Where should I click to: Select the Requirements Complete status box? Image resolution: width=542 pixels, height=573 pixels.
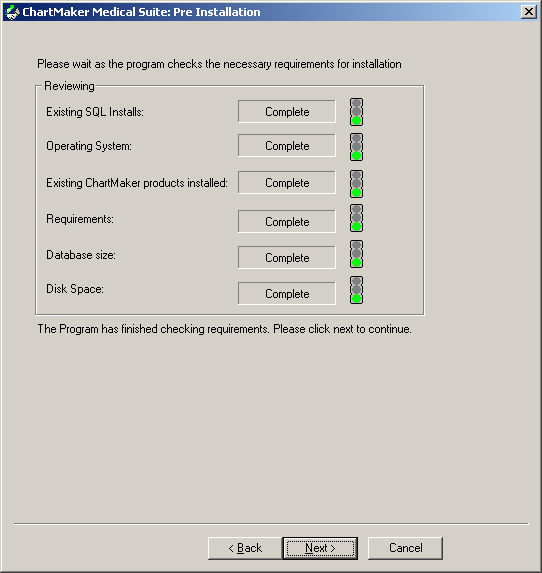point(287,221)
